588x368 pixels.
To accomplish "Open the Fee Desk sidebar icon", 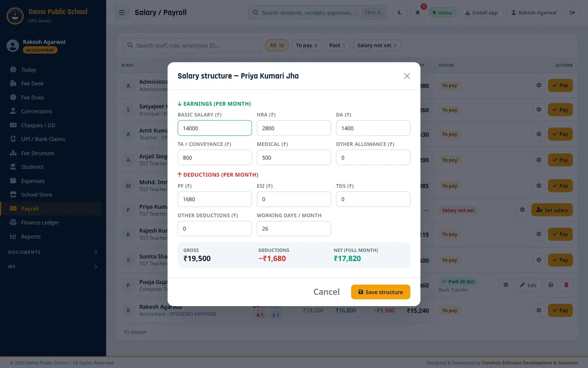I will click(x=13, y=83).
